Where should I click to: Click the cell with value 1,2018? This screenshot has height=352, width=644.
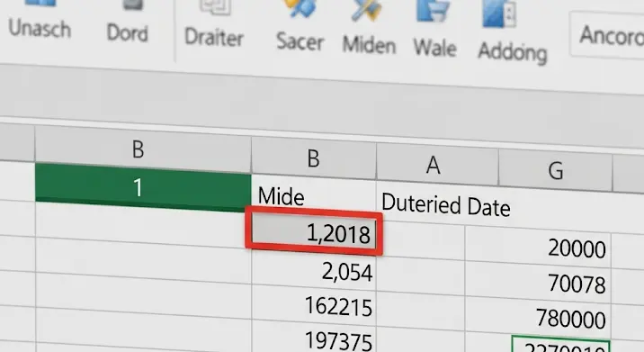click(314, 232)
